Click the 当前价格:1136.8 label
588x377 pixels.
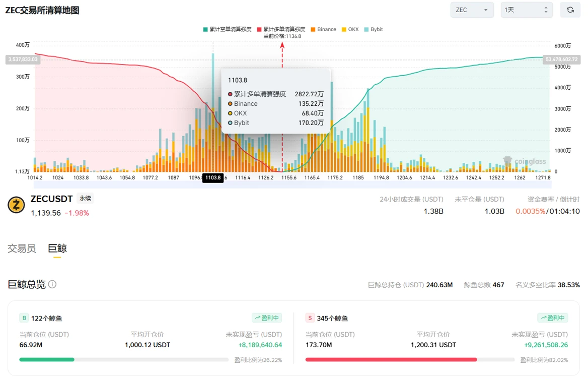pyautogui.click(x=282, y=36)
